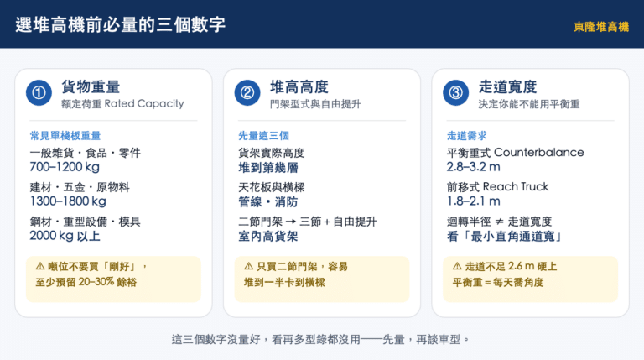Click the 天花板與橫樑 line

tap(271, 188)
